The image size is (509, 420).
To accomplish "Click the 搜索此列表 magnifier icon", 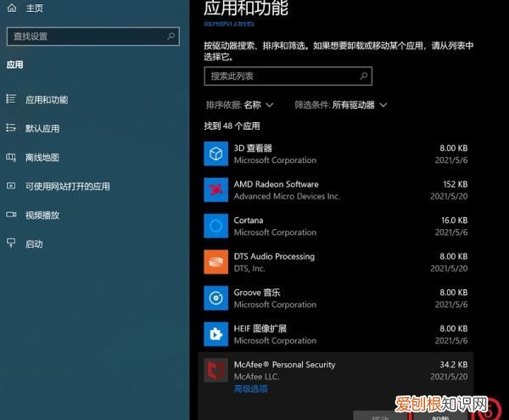I will 364,76.
